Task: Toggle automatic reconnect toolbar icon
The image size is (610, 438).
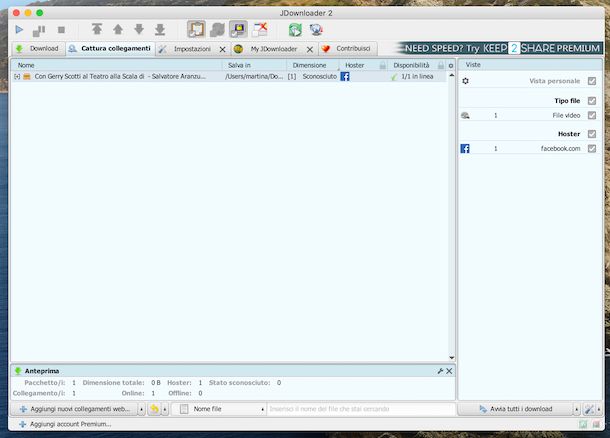Action: pos(217,30)
